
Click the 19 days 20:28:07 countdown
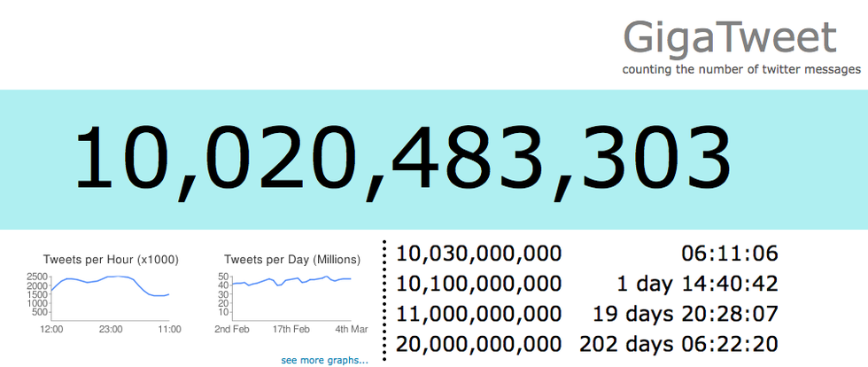tap(686, 315)
